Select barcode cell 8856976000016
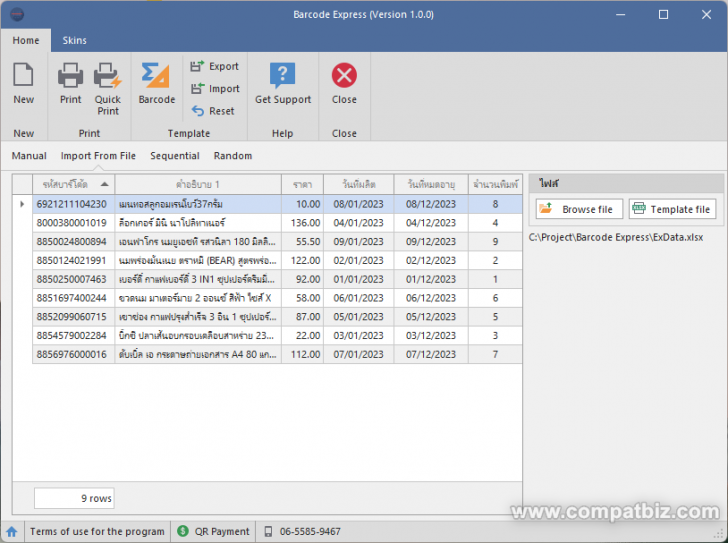Image resolution: width=728 pixels, height=543 pixels. 73,355
